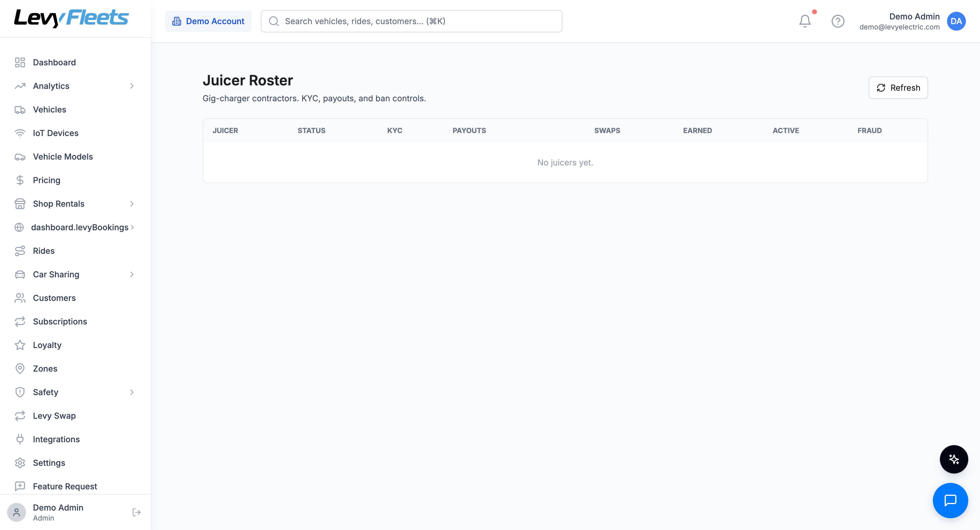Click the demo@levyelectric.com email text
Viewport: 980px width, 530px height.
coord(899,27)
